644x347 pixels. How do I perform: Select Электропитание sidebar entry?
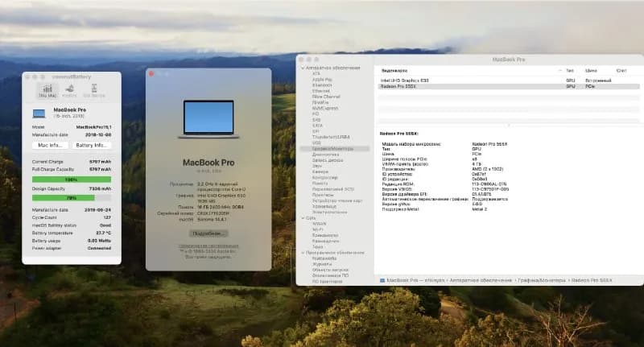click(x=329, y=212)
